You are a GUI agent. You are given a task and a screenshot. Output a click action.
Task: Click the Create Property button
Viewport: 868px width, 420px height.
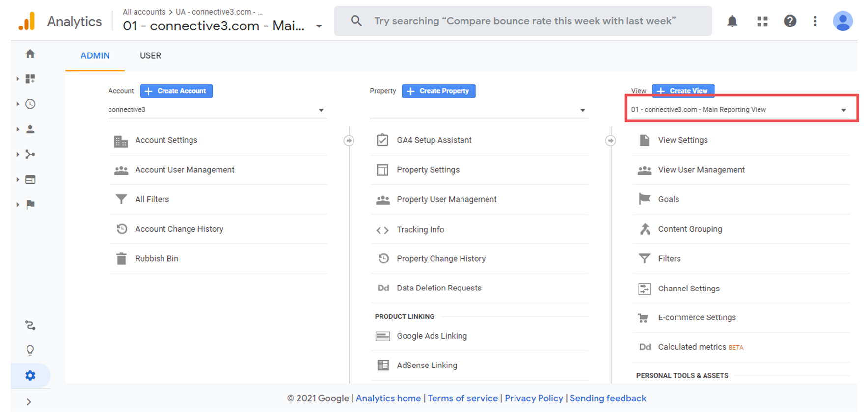point(438,91)
